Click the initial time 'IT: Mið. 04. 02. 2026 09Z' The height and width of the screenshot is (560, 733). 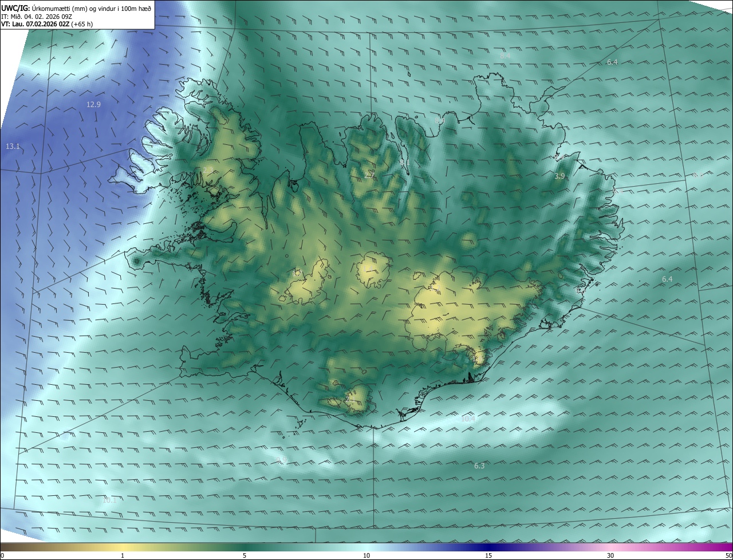[36, 16]
